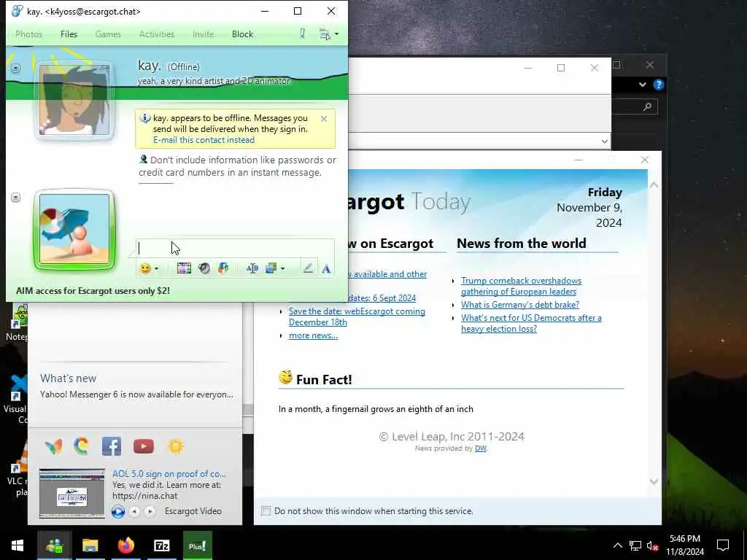Click the Escargot Today scrollbar down arrow
The width and height of the screenshot is (747, 560).
(654, 481)
